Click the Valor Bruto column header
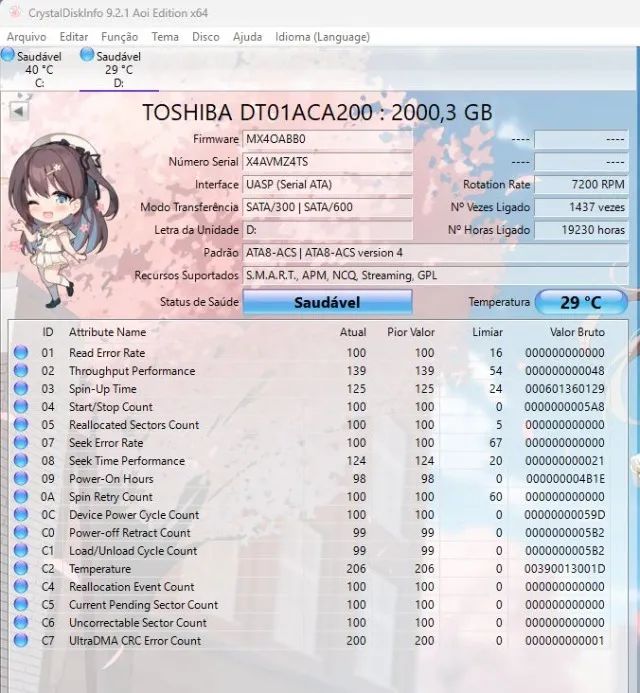Image resolution: width=640 pixels, height=693 pixels. [x=577, y=332]
